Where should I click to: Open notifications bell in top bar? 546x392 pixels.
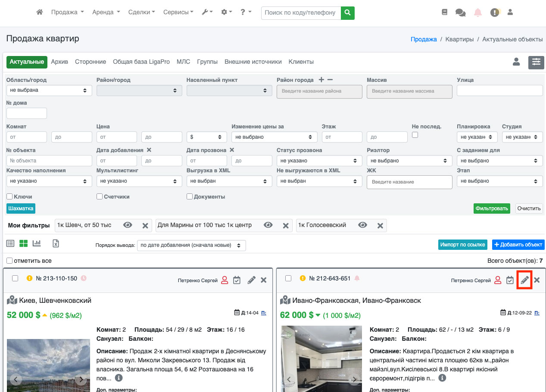click(x=478, y=12)
